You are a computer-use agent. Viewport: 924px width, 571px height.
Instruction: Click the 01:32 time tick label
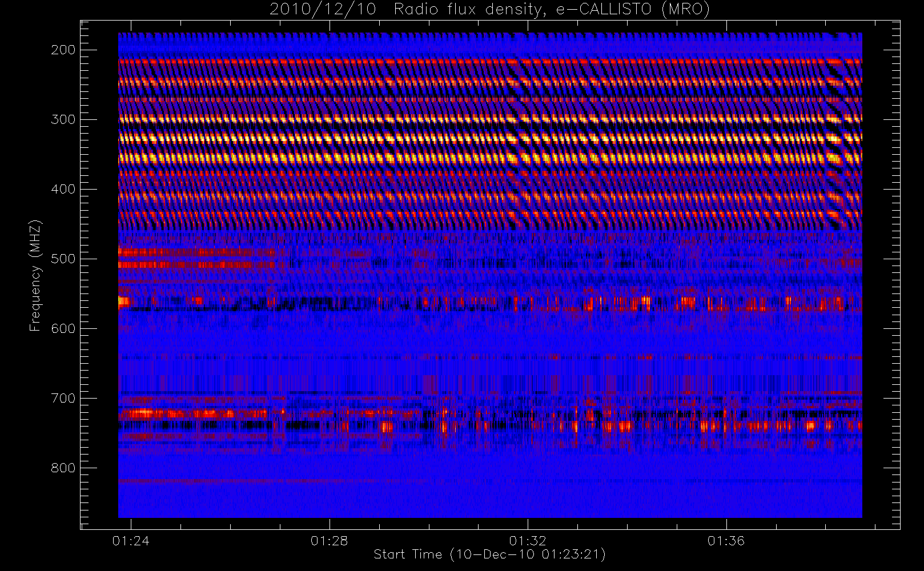coord(528,541)
